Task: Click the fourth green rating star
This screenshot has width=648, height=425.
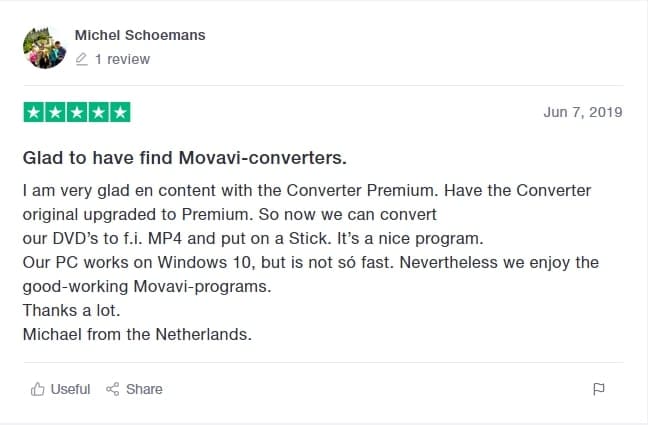Action: pos(97,112)
